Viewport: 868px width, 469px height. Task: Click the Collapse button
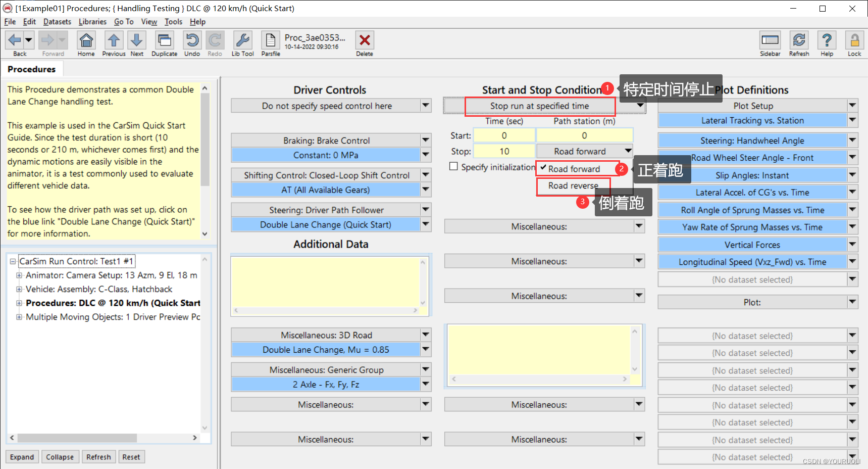tap(60, 457)
